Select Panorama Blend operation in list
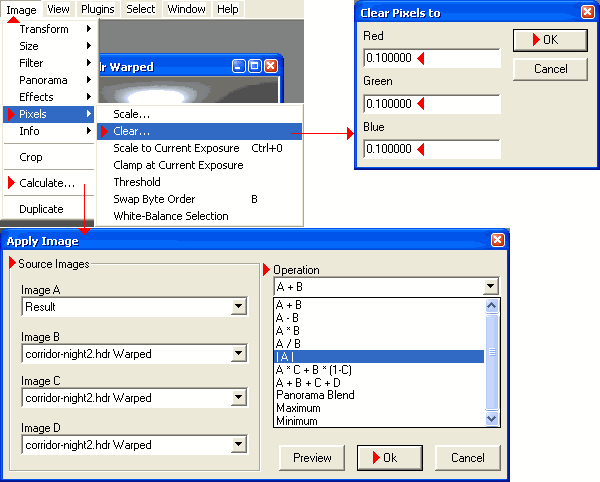The image size is (600, 482). [315, 395]
